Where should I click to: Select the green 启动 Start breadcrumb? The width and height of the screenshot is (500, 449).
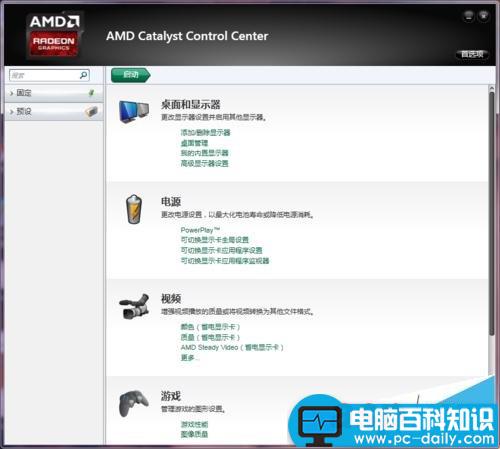pos(131,75)
